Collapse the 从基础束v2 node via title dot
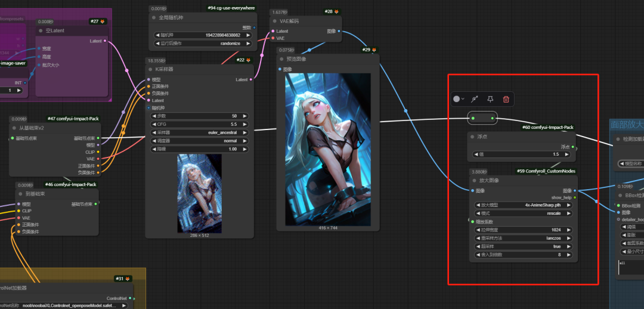Image resolution: width=644 pixels, height=309 pixels. click(14, 128)
